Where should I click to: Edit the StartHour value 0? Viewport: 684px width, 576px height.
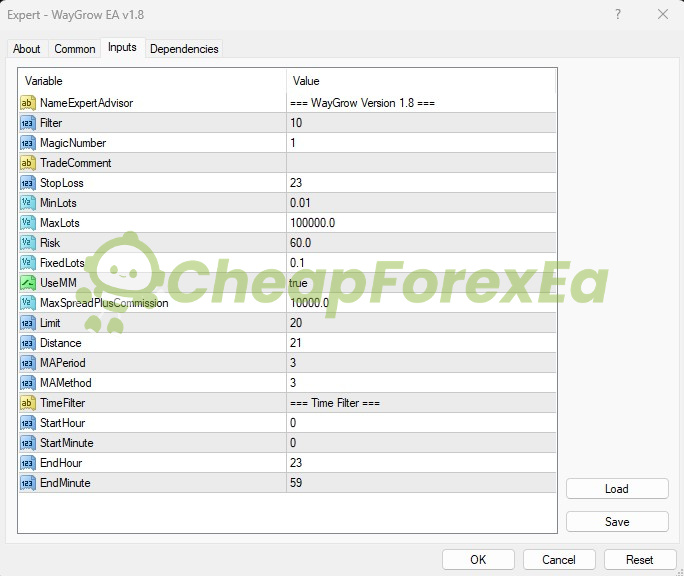[421, 423]
